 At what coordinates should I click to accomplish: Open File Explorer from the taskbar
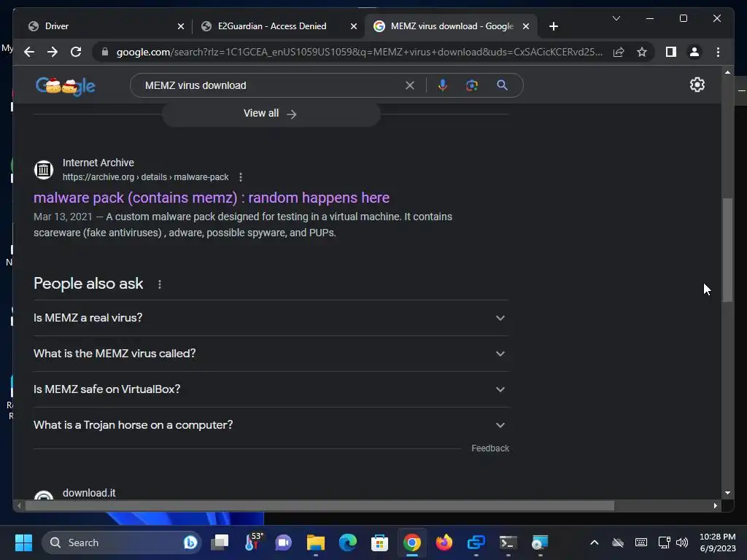pyautogui.click(x=315, y=542)
